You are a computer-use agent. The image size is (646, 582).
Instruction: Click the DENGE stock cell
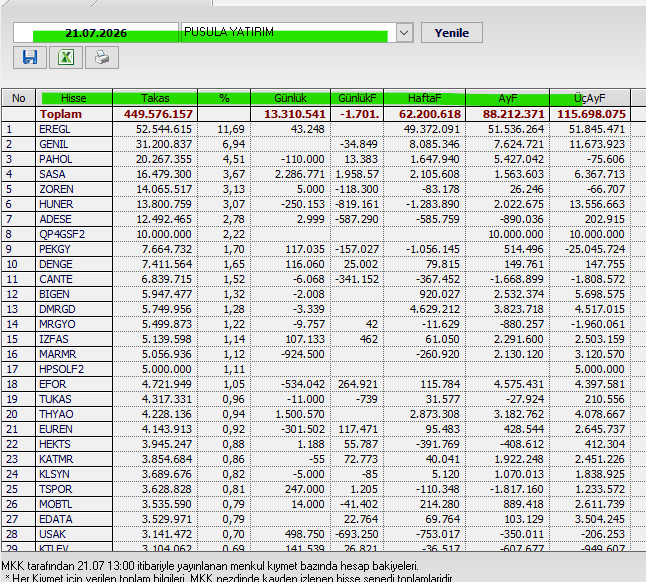(74, 264)
